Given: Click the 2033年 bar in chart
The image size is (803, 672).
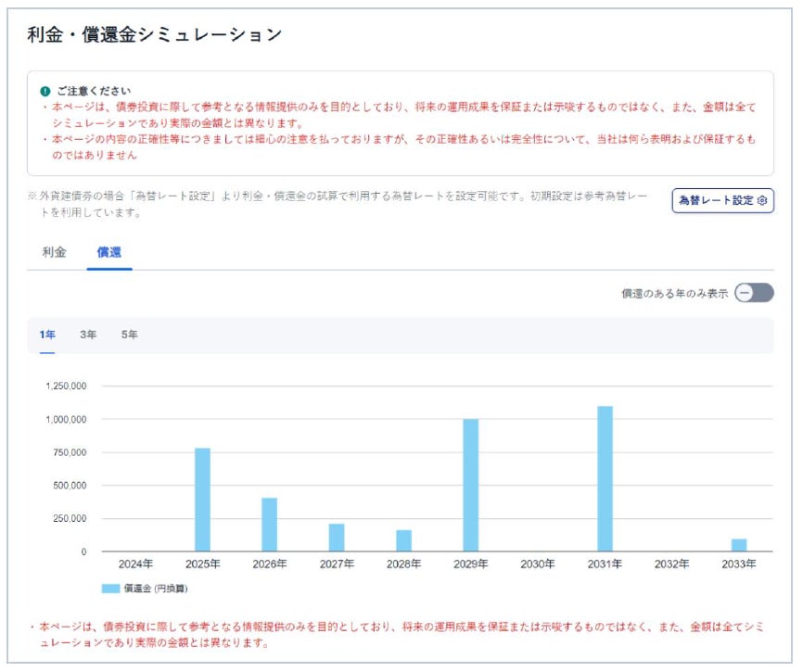Looking at the screenshot, I should click(739, 545).
